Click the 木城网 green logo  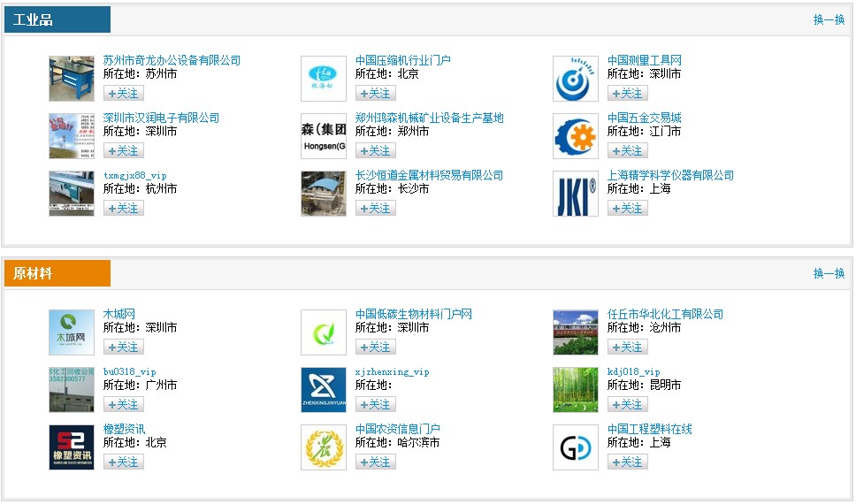tap(71, 332)
